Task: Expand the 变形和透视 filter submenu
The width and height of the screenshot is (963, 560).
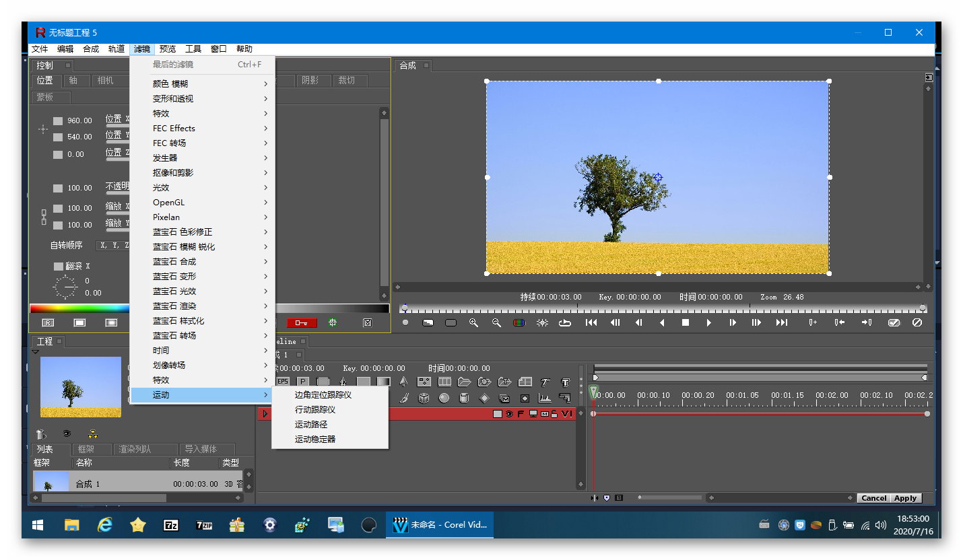Action: pyautogui.click(x=203, y=98)
